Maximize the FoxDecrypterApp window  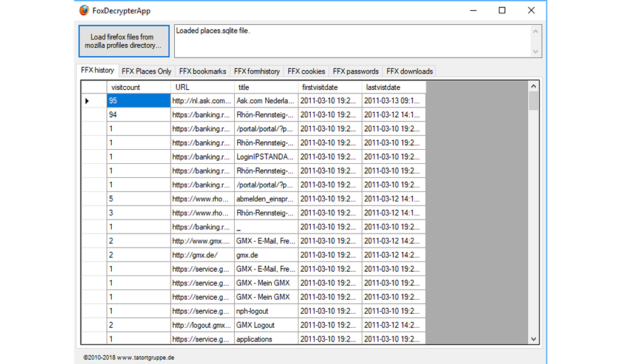coord(502,10)
